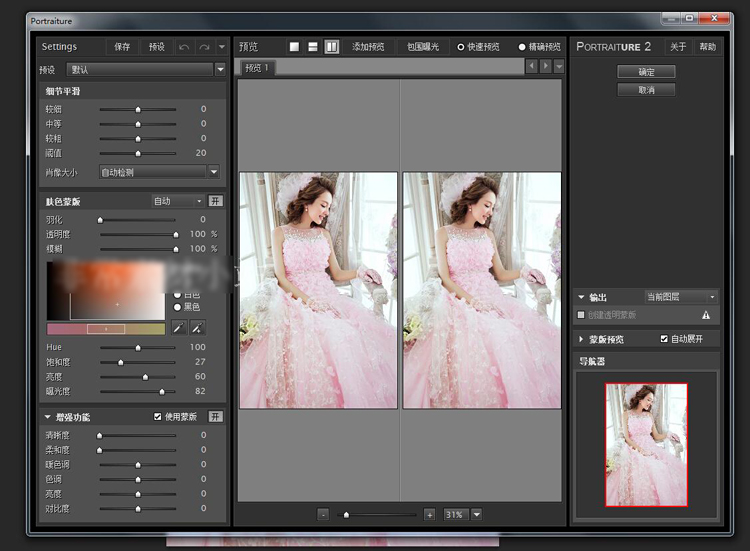Click the zoom out minus button
This screenshot has height=551, width=750.
coord(323,514)
